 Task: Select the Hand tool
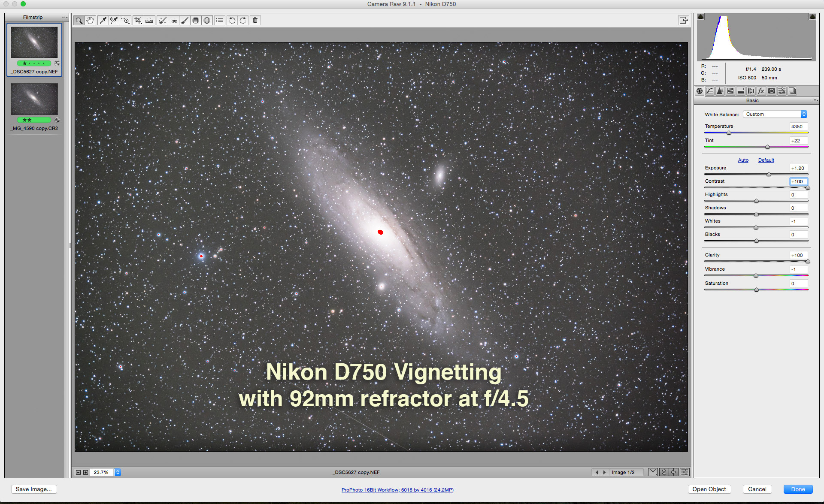90,21
